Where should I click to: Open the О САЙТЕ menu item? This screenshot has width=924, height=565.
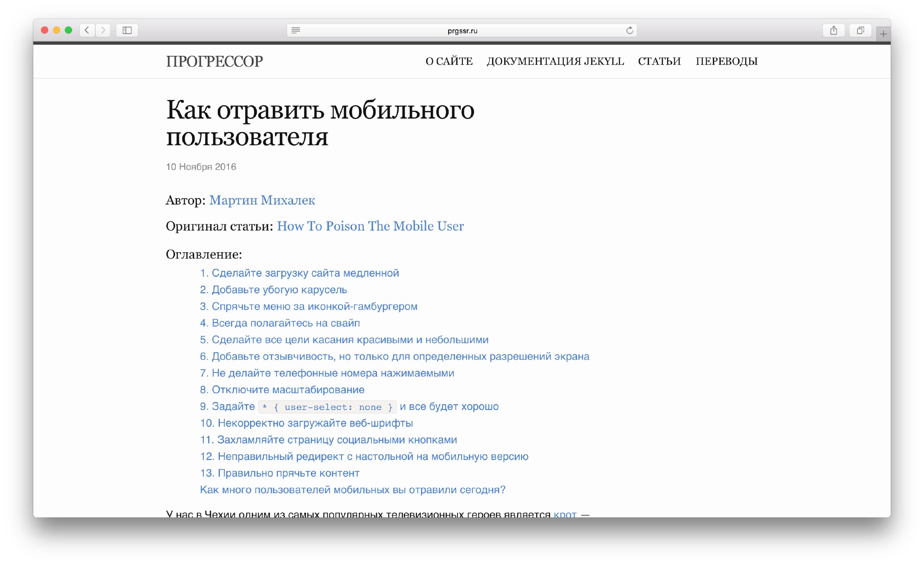[x=449, y=61]
